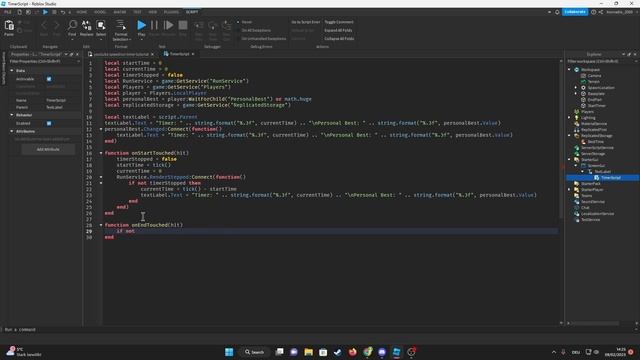This screenshot has height=360, width=640.
Task: Click Expand All Folds action
Action: (338, 30)
